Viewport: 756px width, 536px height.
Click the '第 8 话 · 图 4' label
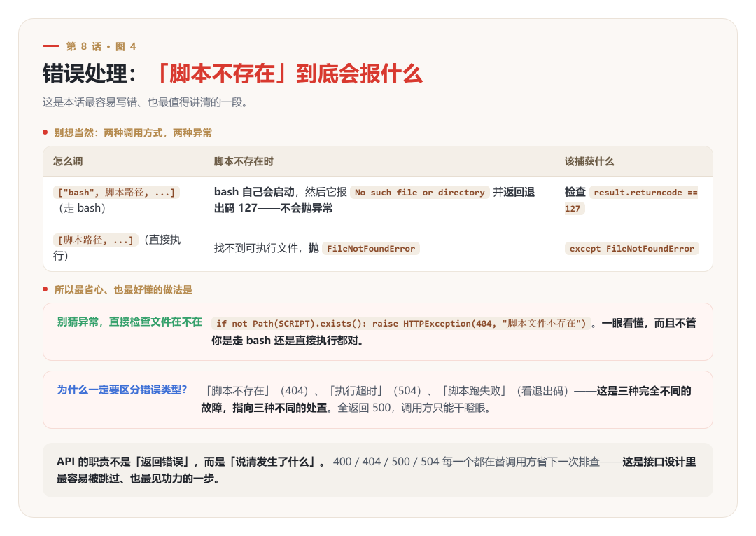101,46
